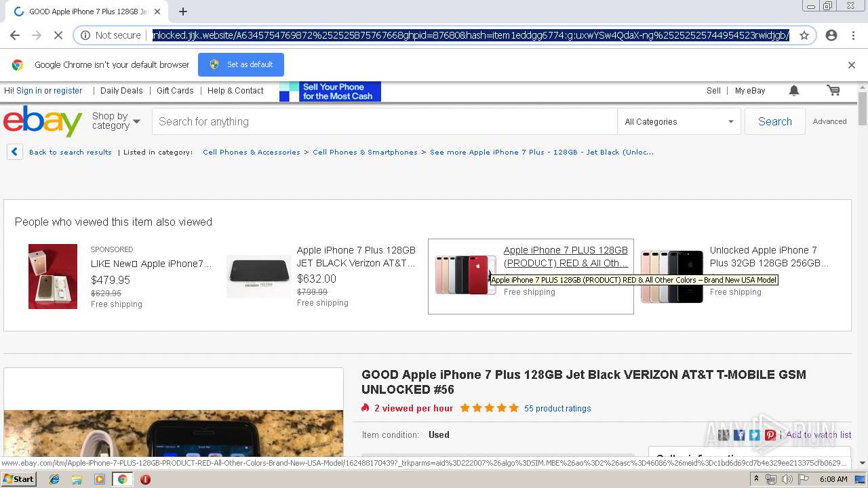Open Chrome three-dot menu
Screen dimensions: 868x488
click(853, 35)
